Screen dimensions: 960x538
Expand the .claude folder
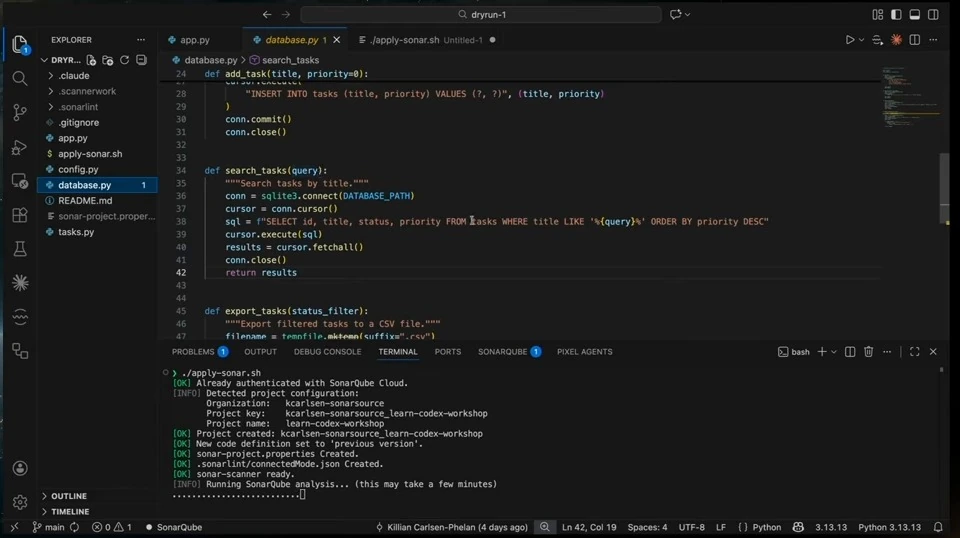(x=97, y=76)
